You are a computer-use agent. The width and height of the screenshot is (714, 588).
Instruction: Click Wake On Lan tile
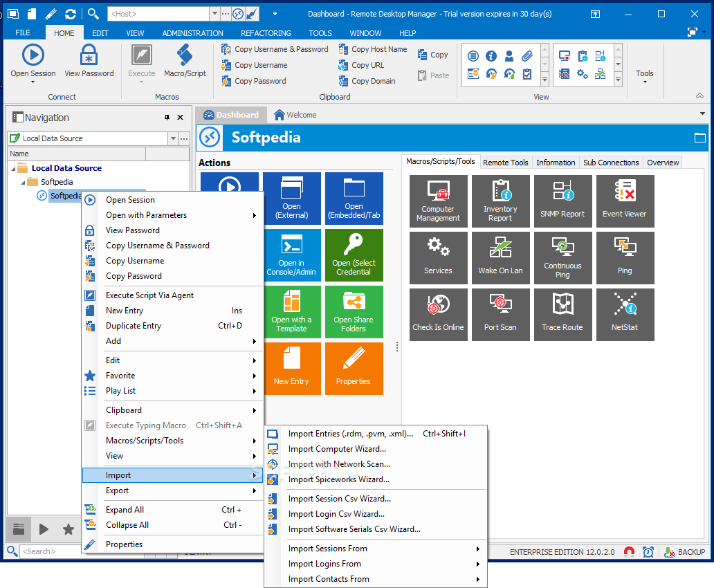(x=500, y=258)
